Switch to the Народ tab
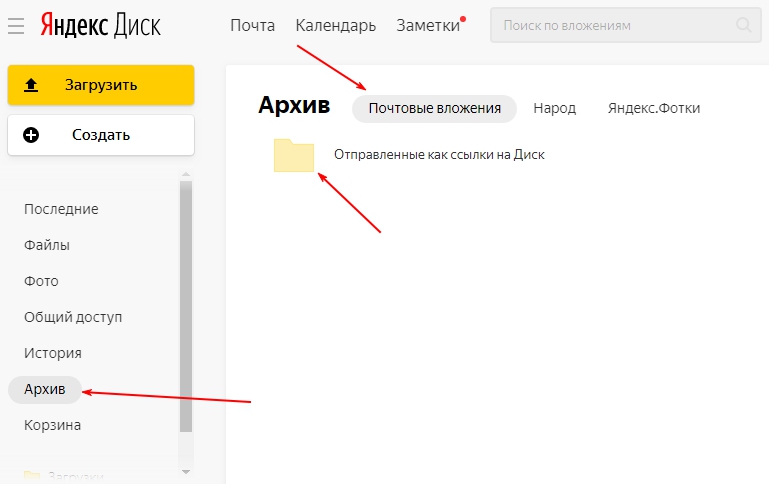This screenshot has width=769, height=484. (555, 108)
